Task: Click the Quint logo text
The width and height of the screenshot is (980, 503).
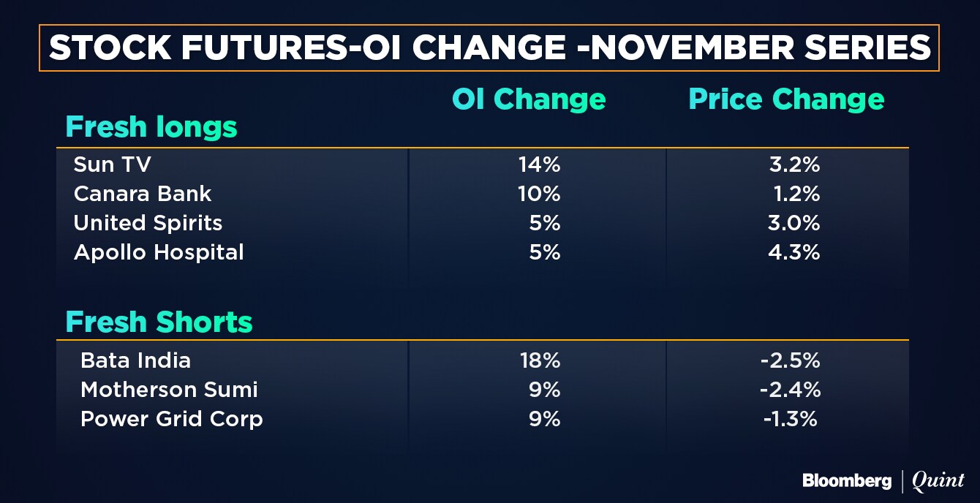Action: (x=938, y=481)
